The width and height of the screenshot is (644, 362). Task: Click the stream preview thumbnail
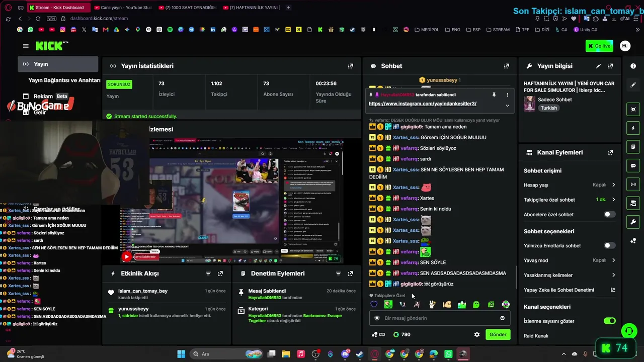[231, 200]
